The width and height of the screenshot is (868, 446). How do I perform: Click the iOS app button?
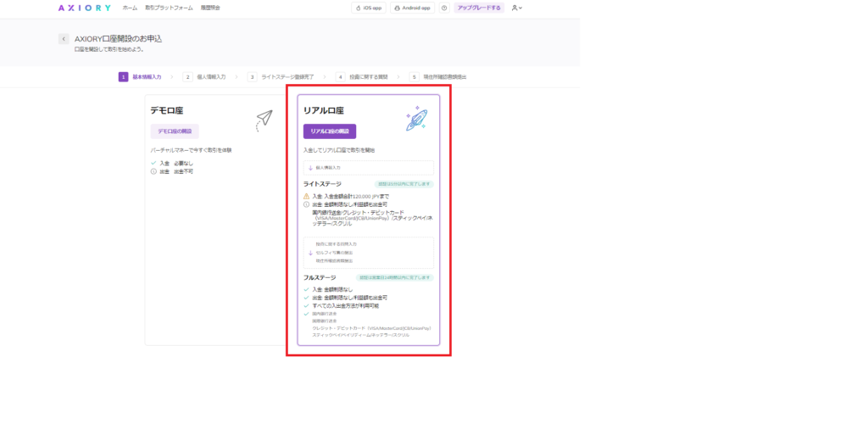coord(369,8)
